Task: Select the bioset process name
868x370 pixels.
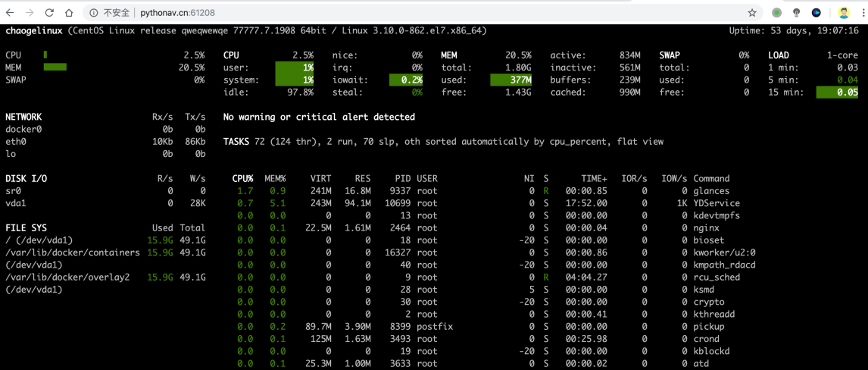Action: point(709,240)
